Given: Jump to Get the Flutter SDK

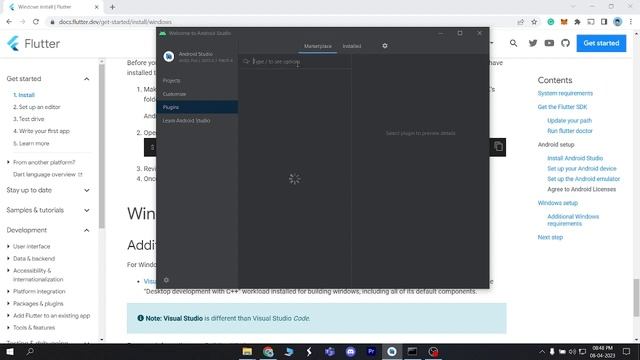Looking at the screenshot, I should 562,107.
